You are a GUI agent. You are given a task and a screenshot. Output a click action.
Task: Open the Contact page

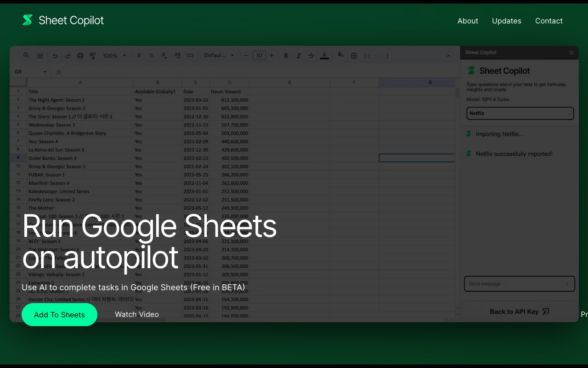pos(548,21)
